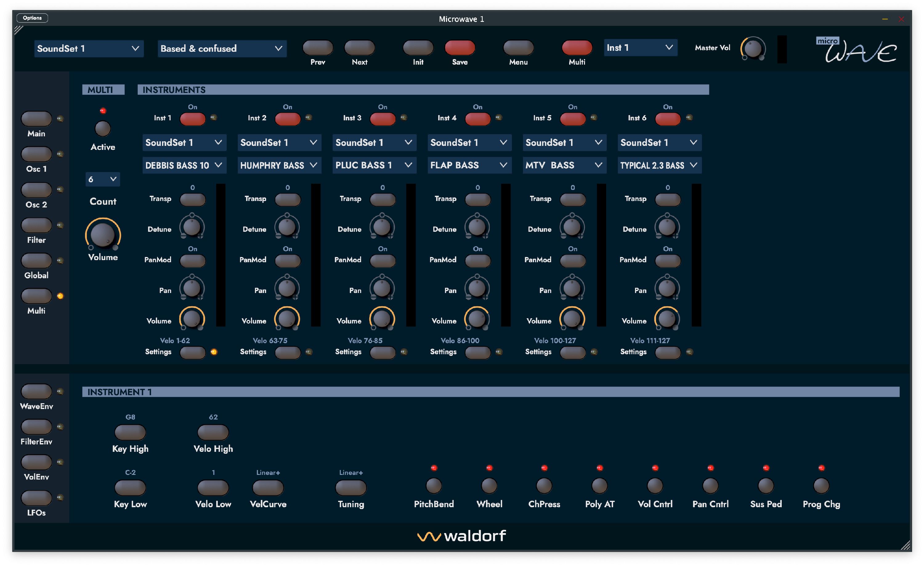Open the FilterEnv section
The height and width of the screenshot is (566, 924).
36,427
